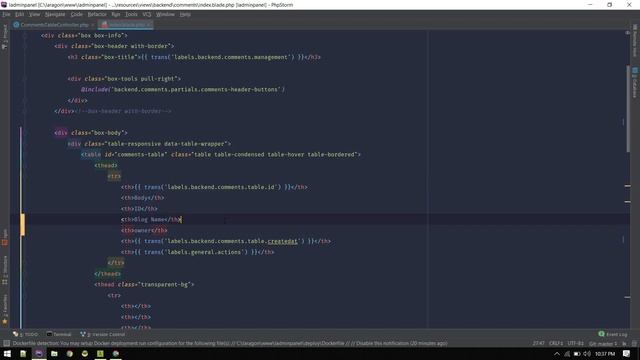This screenshot has width=640, height=360.
Task: Open the VCS menu
Action: [x=147, y=14]
